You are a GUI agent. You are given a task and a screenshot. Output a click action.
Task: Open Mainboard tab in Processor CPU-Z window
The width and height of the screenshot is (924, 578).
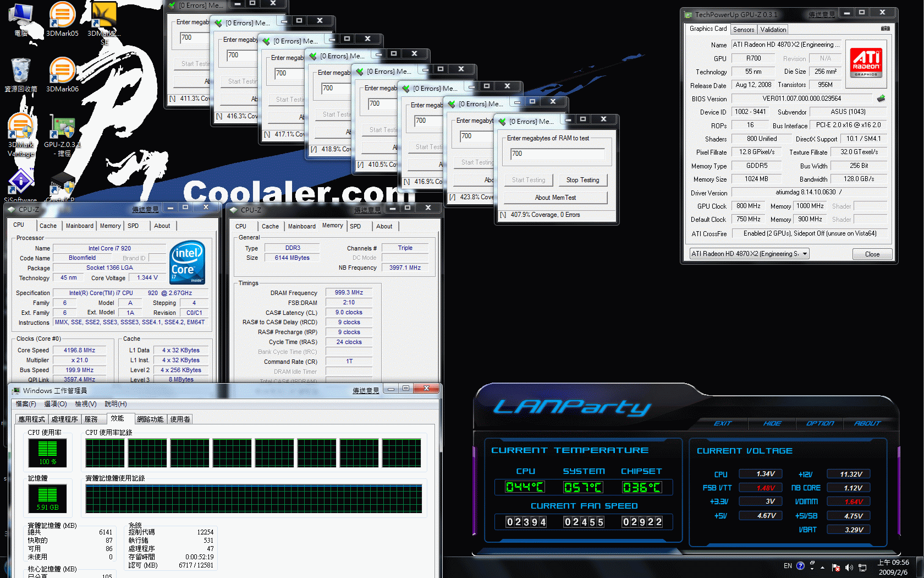(x=80, y=226)
